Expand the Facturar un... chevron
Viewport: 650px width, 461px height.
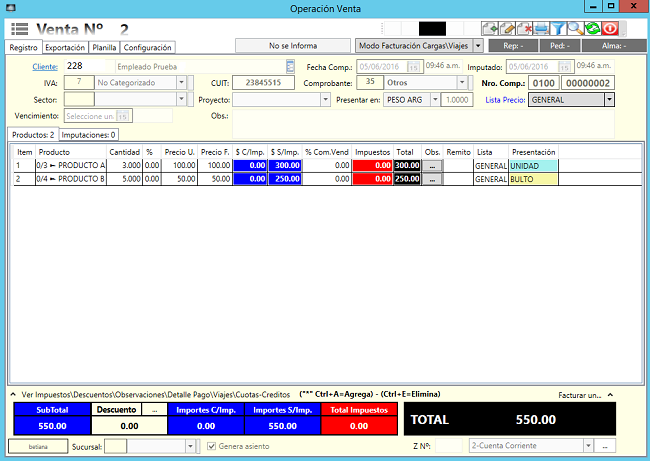pyautogui.click(x=610, y=395)
